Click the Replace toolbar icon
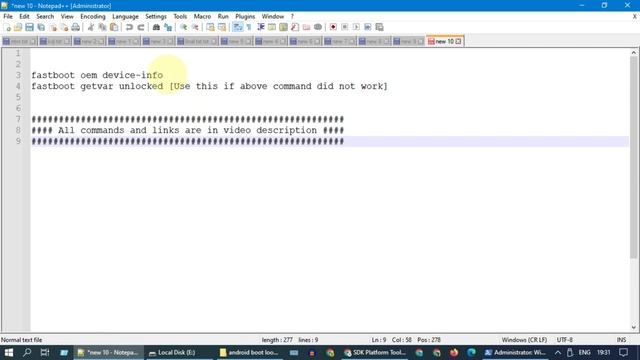The height and width of the screenshot is (360, 640). tap(168, 27)
